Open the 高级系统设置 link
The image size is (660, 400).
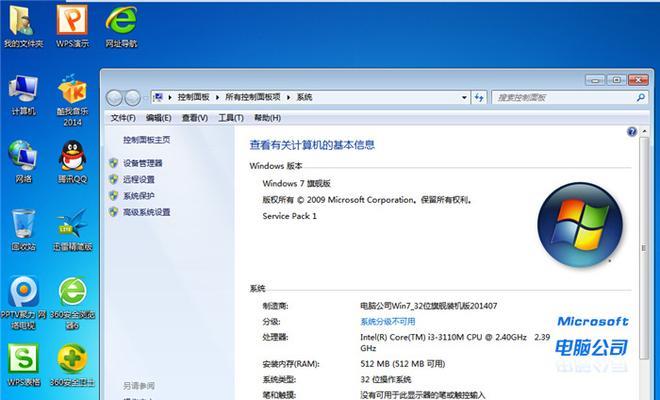146,212
